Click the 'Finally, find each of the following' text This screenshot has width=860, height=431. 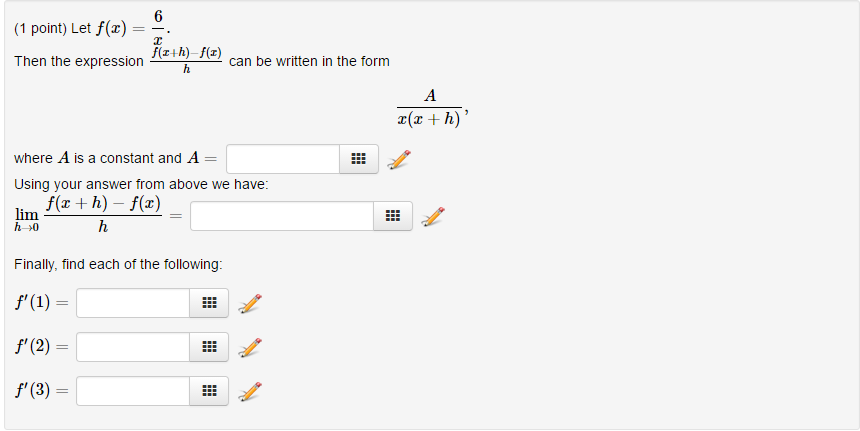click(x=118, y=264)
